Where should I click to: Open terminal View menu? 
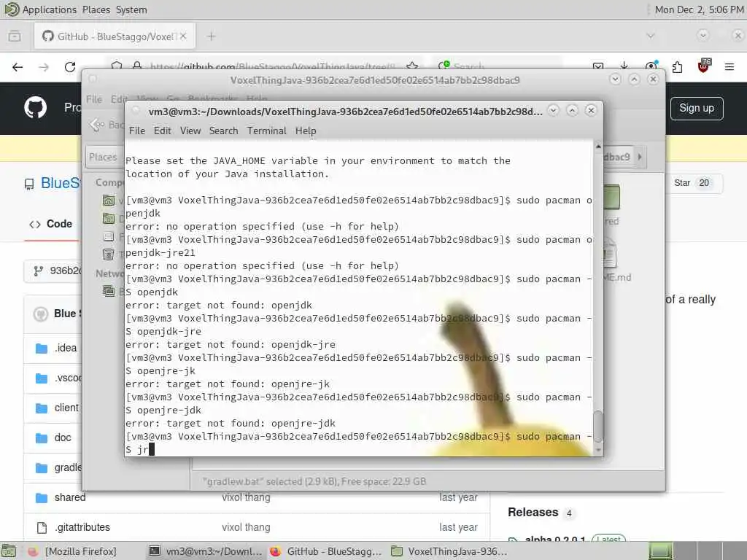click(x=190, y=131)
